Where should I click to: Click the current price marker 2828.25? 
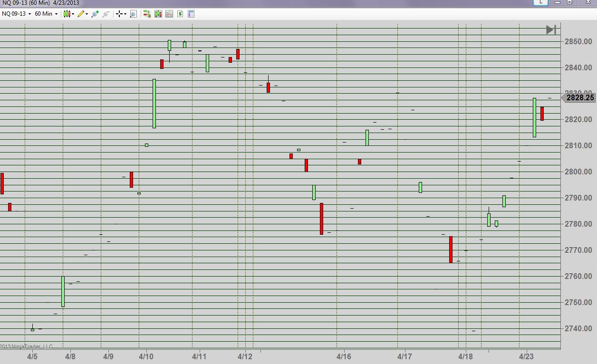coord(578,98)
